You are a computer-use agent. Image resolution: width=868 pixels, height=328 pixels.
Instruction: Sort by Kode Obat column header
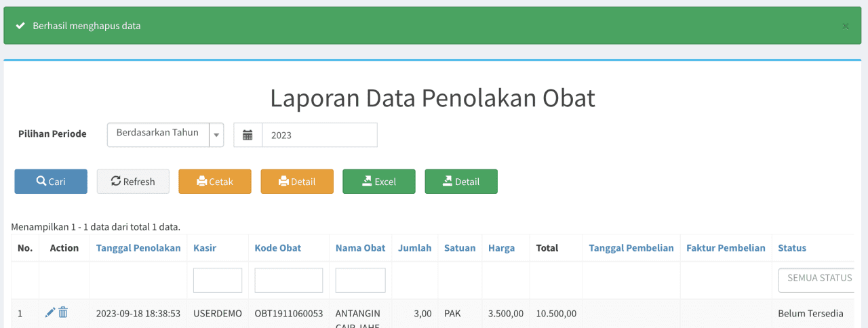(278, 248)
